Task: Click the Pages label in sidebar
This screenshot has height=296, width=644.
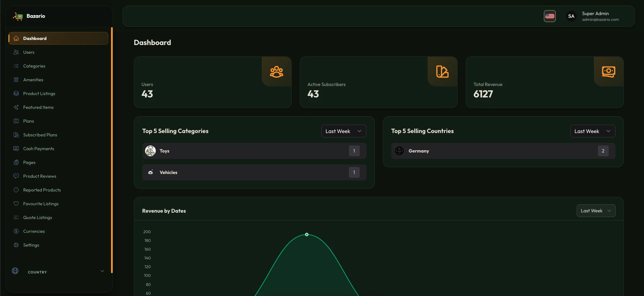Action: pos(29,163)
